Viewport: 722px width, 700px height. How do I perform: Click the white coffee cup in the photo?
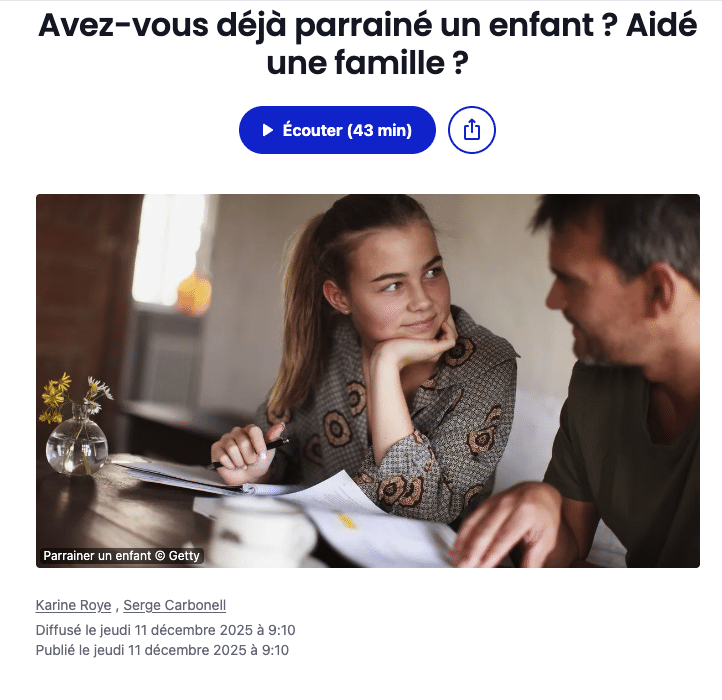point(262,530)
